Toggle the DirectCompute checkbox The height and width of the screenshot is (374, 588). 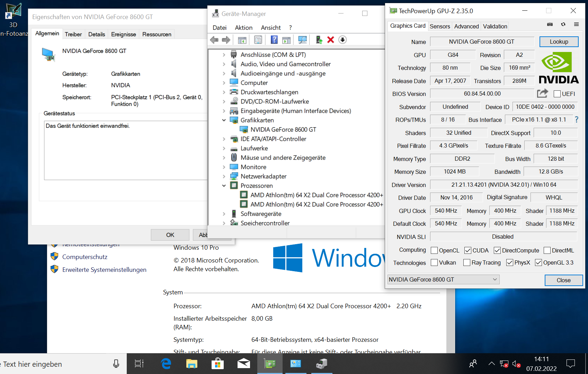[497, 250]
